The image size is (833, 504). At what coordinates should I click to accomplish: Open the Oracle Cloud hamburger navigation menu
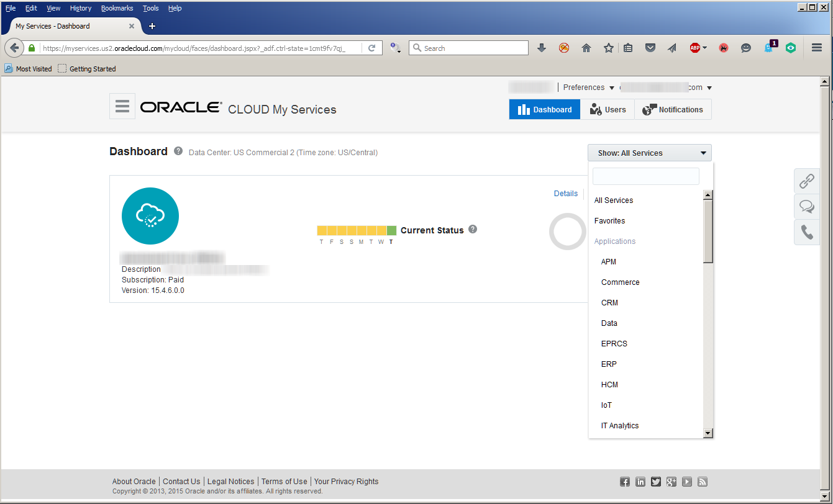click(122, 106)
